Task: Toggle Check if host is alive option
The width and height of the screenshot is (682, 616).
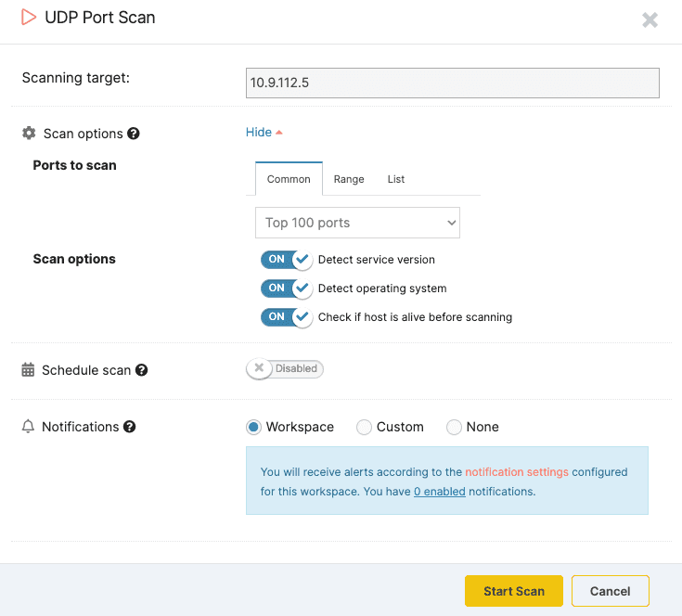Action: point(286,317)
